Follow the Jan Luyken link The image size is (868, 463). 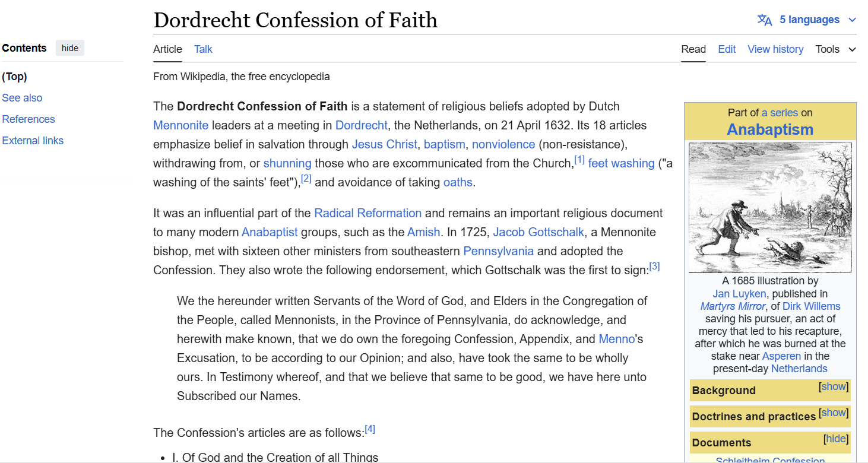tap(740, 293)
